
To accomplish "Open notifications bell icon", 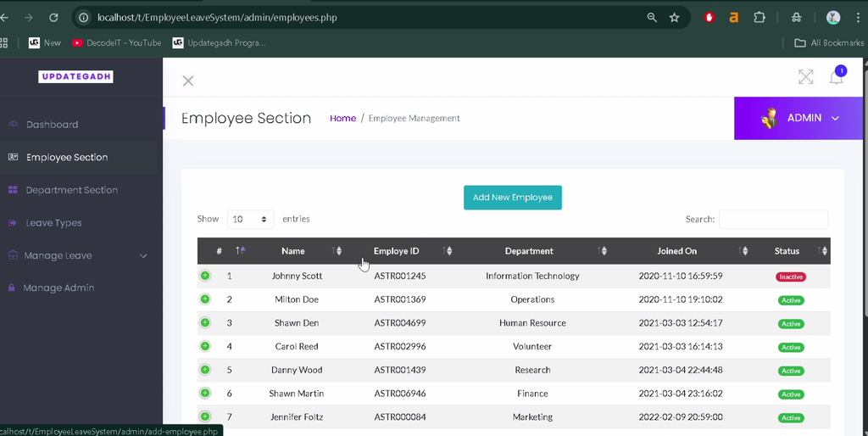I will 836,78.
